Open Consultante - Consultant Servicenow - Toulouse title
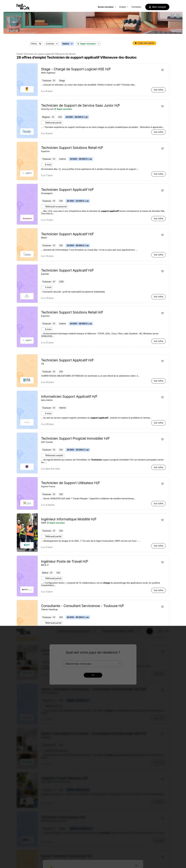Screen dimensions: 186x868 [x=83, y=606]
